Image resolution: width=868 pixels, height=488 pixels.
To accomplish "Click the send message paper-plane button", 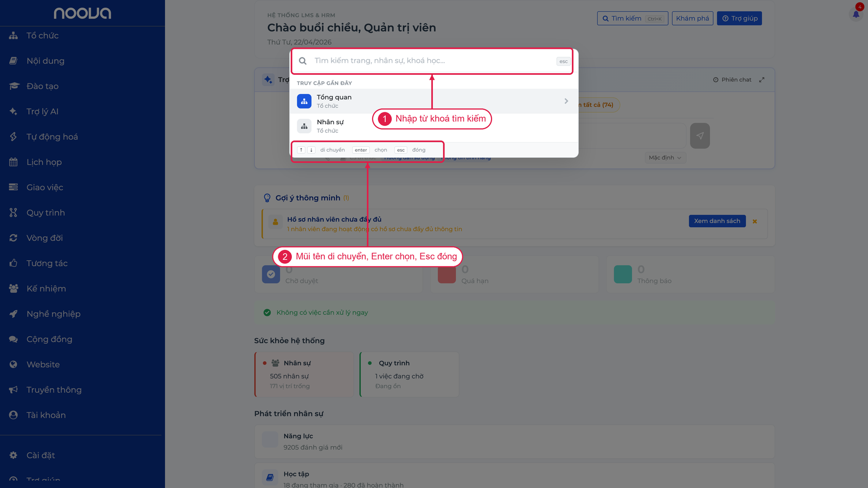I will [700, 136].
